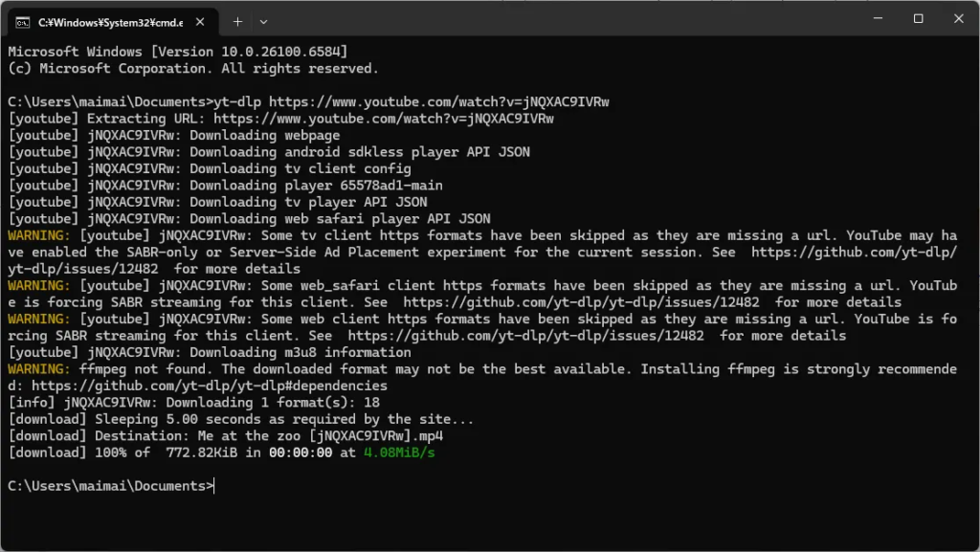
Task: Click the Microsoft Windows version line
Action: 177,52
